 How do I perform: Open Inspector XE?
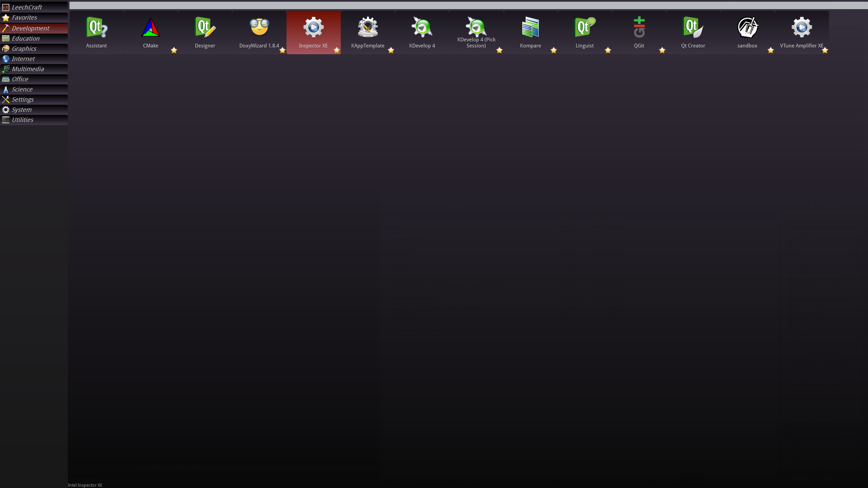click(x=314, y=33)
